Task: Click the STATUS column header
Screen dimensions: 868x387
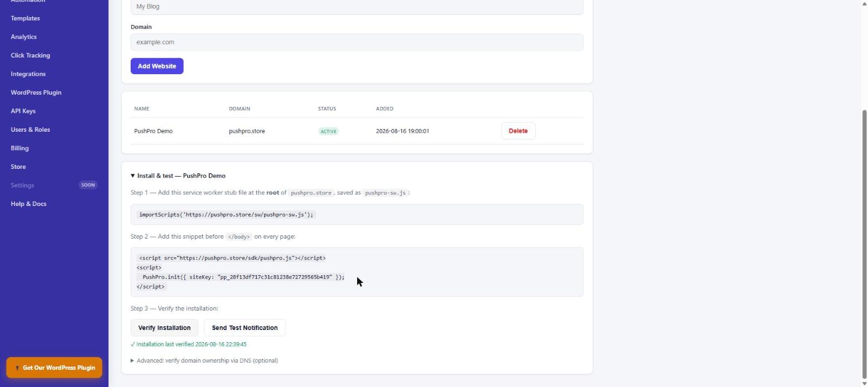Action: [327, 109]
